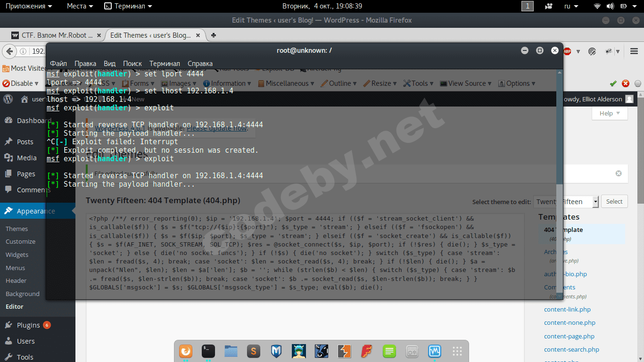Open the screen recorder camera icon in top panel
The image size is (644, 362).
549,6
